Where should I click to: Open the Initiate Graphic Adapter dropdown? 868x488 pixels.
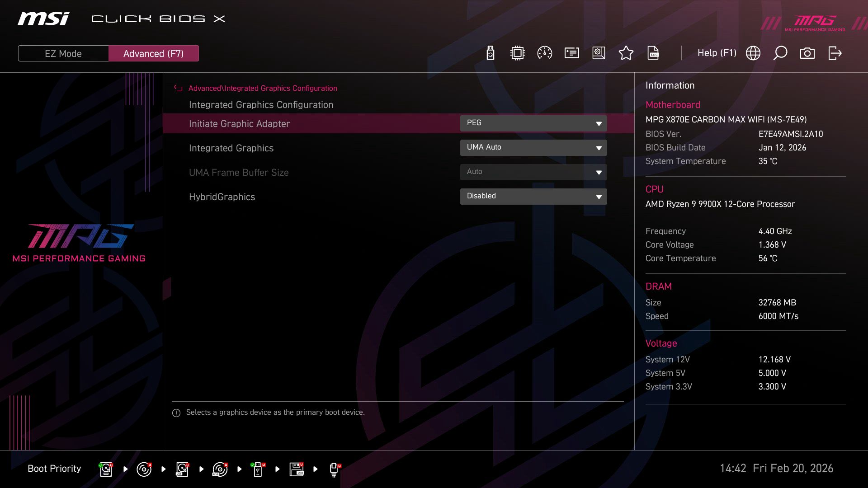pyautogui.click(x=533, y=123)
